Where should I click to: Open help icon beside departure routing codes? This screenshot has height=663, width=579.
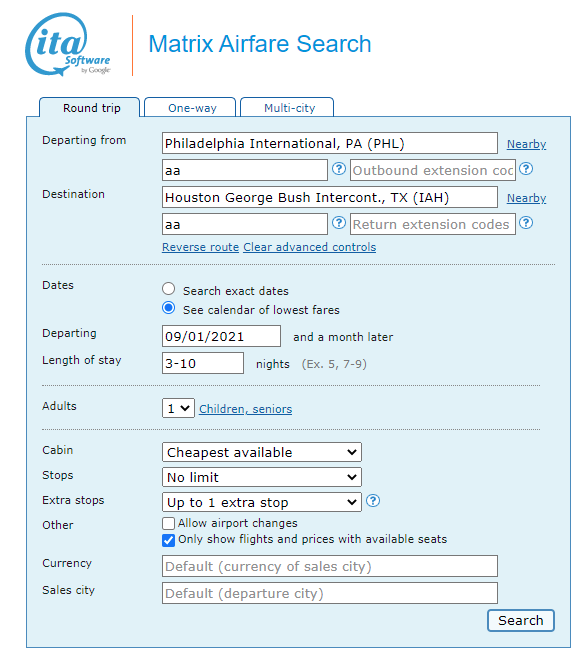338,169
